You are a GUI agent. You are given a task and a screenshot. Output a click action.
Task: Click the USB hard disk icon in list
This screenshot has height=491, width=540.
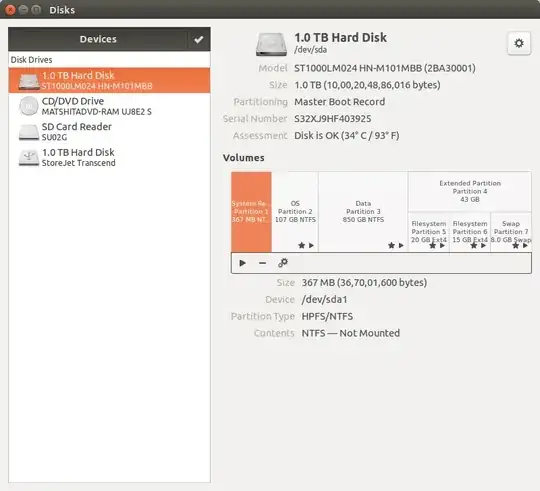(29, 158)
